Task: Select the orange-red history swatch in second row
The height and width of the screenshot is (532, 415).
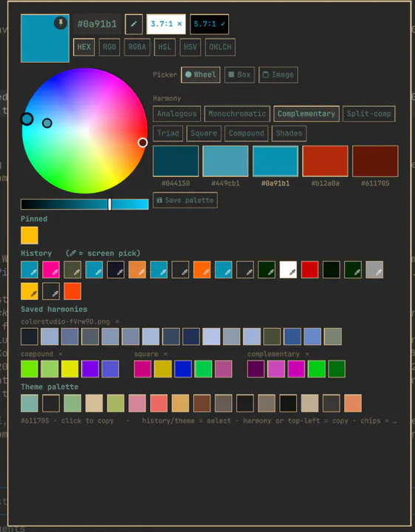Action: point(72,291)
